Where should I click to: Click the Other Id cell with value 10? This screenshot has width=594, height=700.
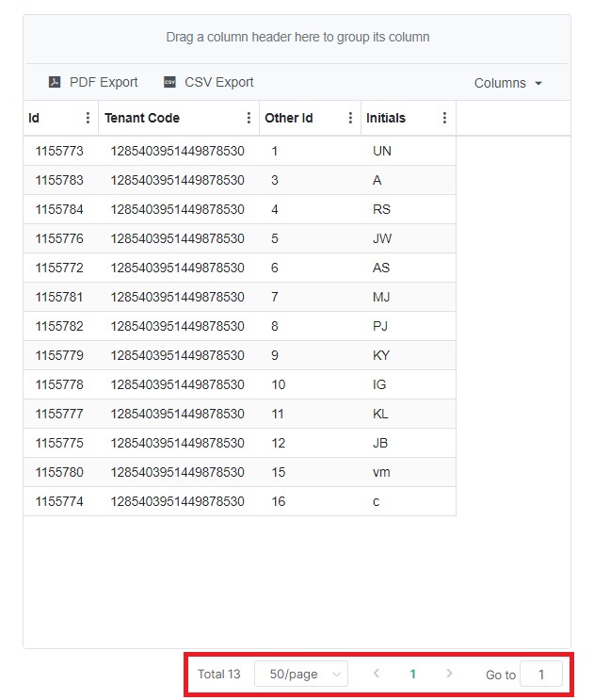(310, 384)
